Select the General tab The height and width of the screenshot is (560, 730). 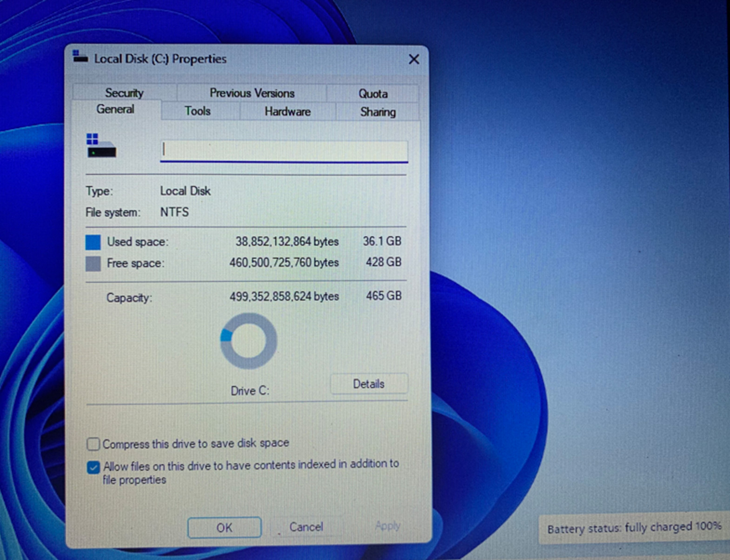[115, 109]
